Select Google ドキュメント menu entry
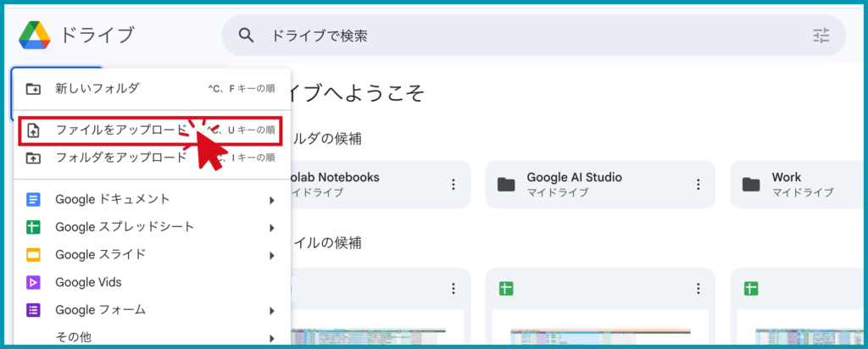The width and height of the screenshot is (868, 349). pos(152,199)
